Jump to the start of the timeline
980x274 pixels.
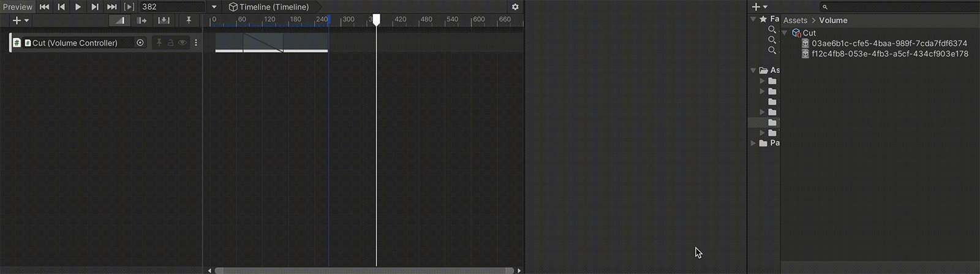45,7
